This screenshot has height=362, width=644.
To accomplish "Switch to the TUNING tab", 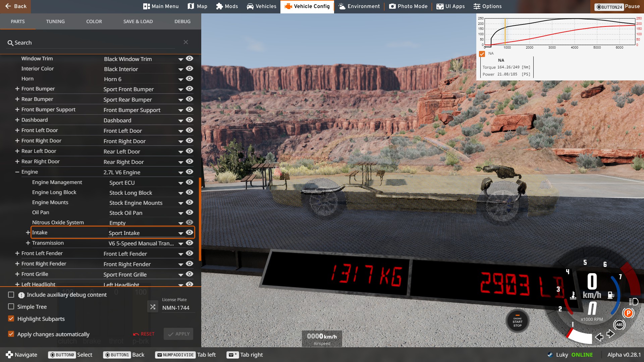I will [x=55, y=21].
